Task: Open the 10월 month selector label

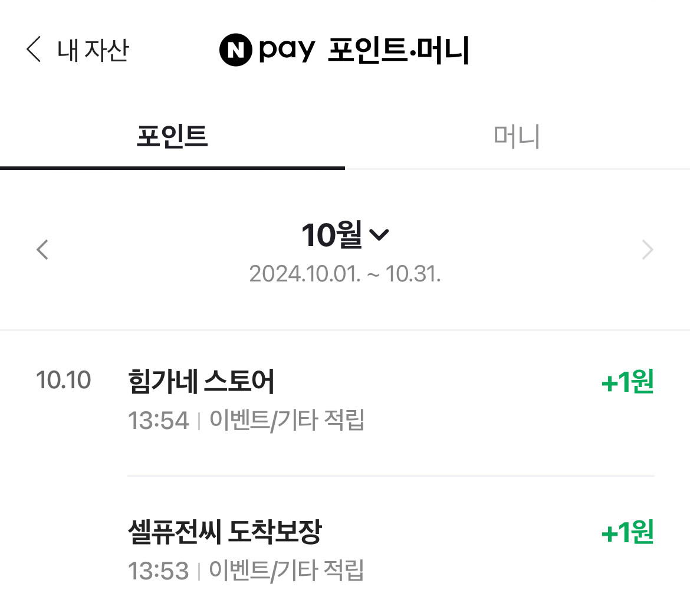Action: click(331, 235)
